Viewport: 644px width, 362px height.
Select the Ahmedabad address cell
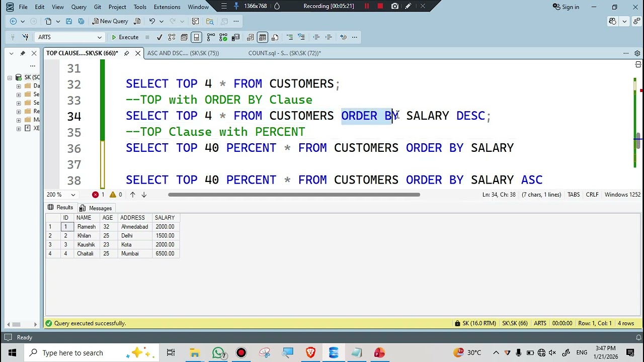coord(134,227)
